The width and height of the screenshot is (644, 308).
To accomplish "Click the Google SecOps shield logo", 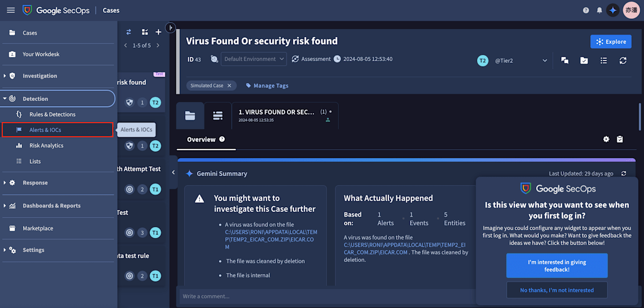I will click(x=27, y=10).
